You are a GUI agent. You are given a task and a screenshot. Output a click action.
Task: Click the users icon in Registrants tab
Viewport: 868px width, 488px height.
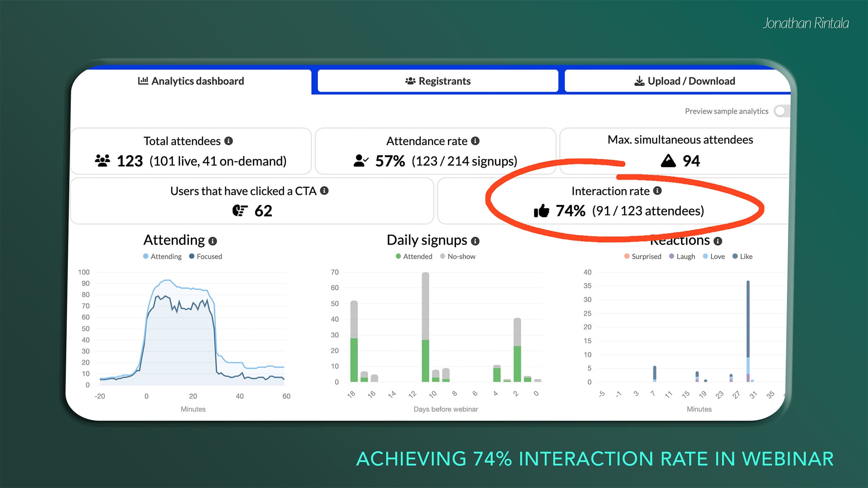(410, 81)
